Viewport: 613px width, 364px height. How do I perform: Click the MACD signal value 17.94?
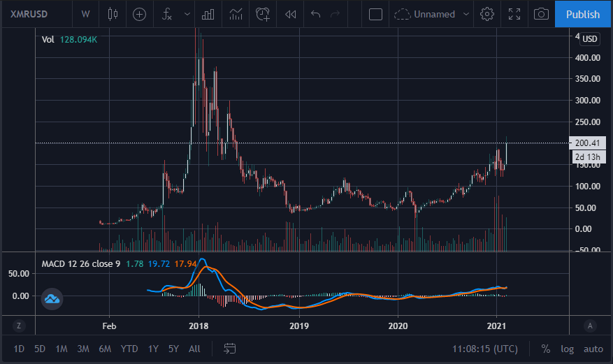pos(185,264)
